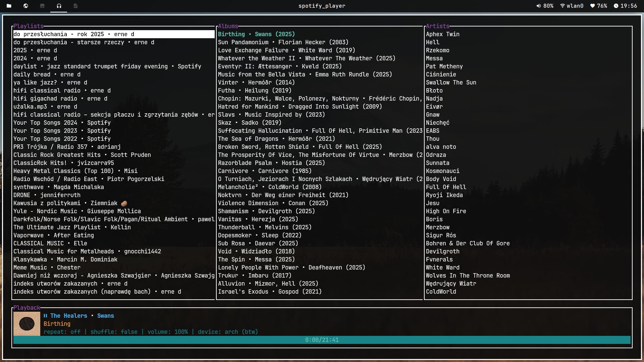The width and height of the screenshot is (644, 362).
Task: Open the globe browser workspace
Action: [x=26, y=6]
